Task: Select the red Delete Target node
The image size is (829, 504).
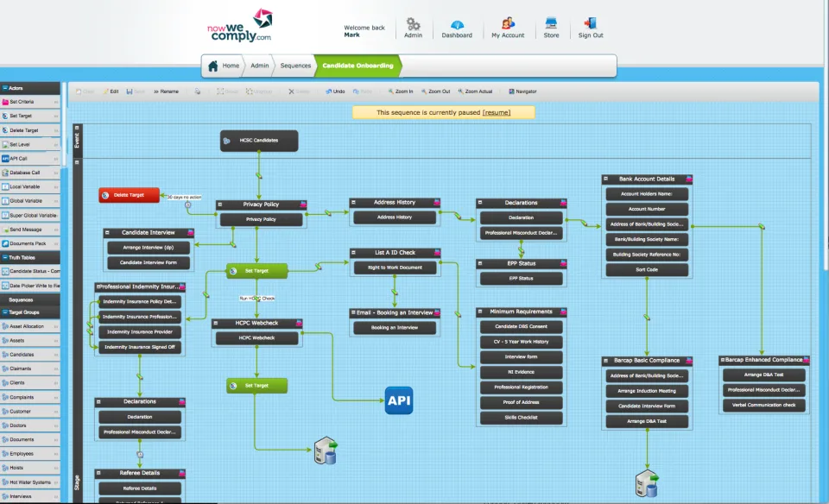Action: tap(129, 195)
